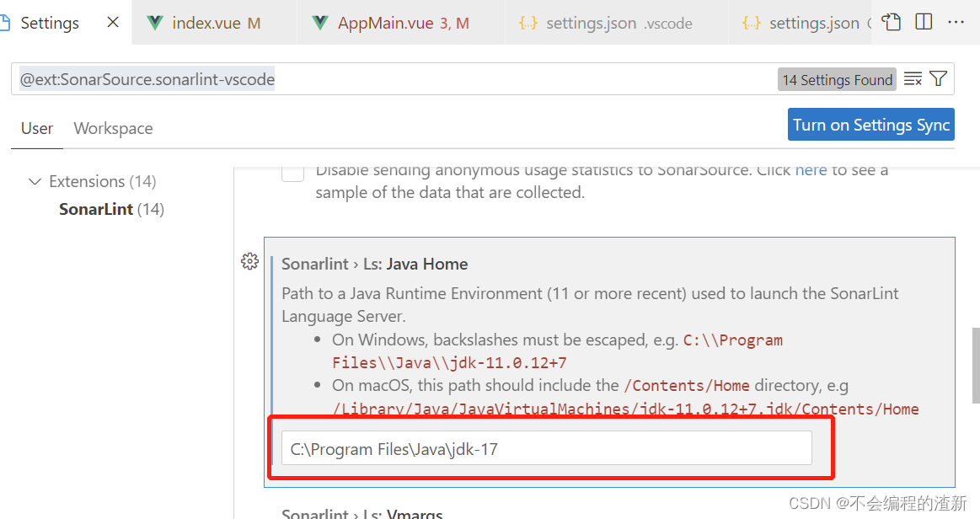The height and width of the screenshot is (519, 980).
Task: Click Turn on Settings Sync button
Action: 870,125
